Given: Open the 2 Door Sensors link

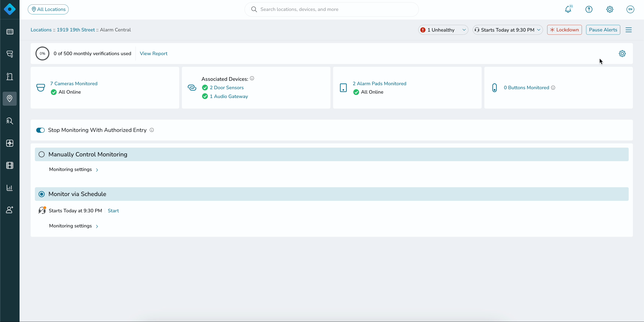Looking at the screenshot, I should (227, 88).
